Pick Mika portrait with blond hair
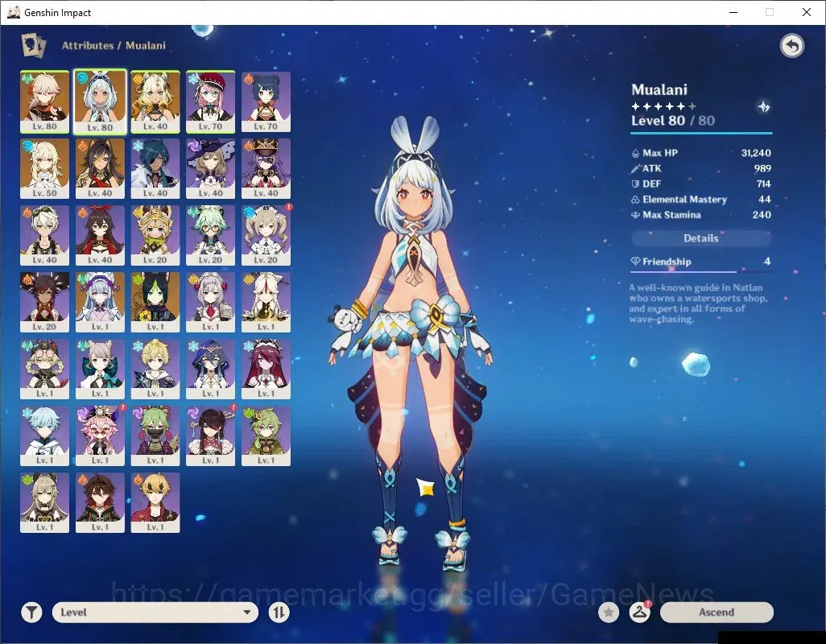 click(155, 369)
